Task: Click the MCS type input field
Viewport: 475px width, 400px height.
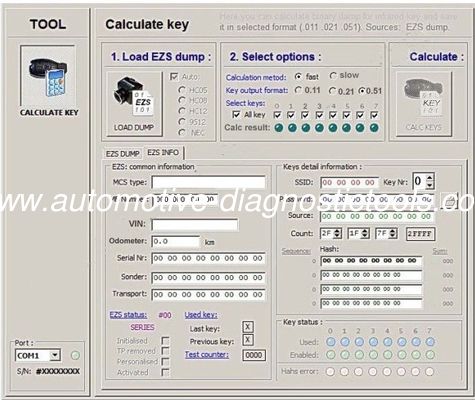Action: click(x=209, y=182)
